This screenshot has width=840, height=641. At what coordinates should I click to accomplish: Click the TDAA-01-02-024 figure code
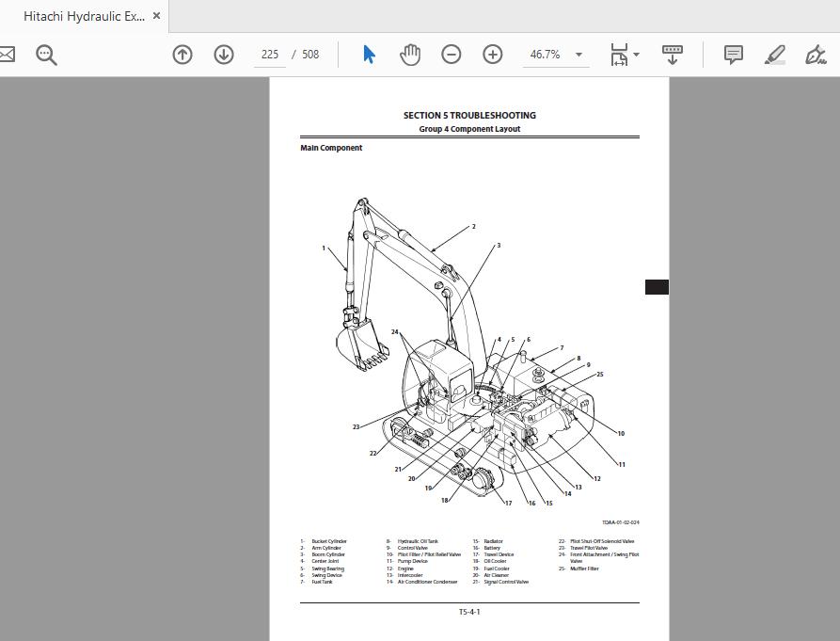620,522
